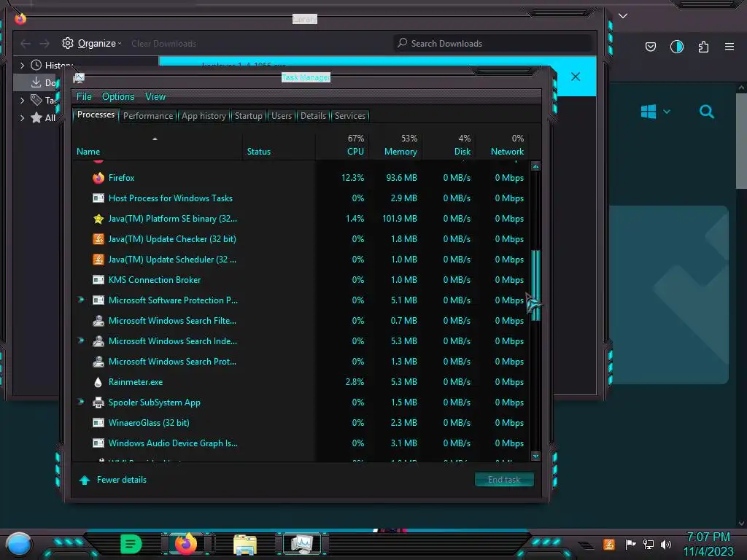This screenshot has width=747, height=560.
Task: Click the half-circle theme icon in Firefox toolbar
Action: point(676,47)
